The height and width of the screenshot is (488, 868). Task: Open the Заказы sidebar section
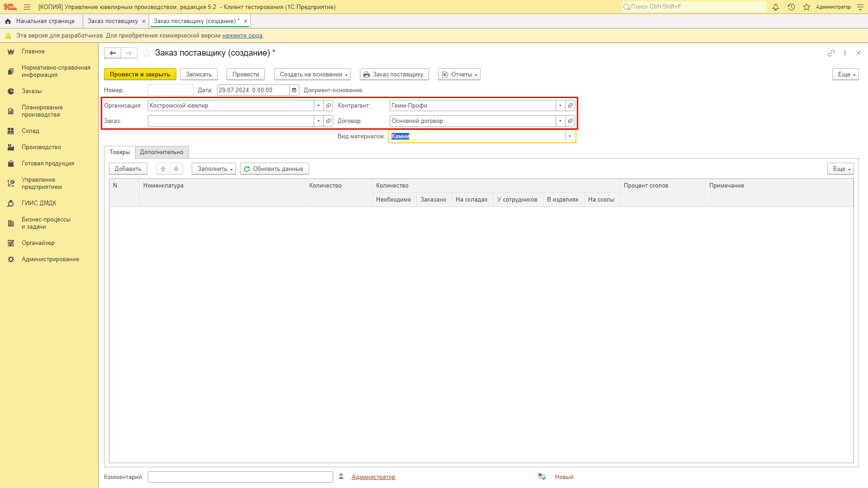click(x=32, y=91)
